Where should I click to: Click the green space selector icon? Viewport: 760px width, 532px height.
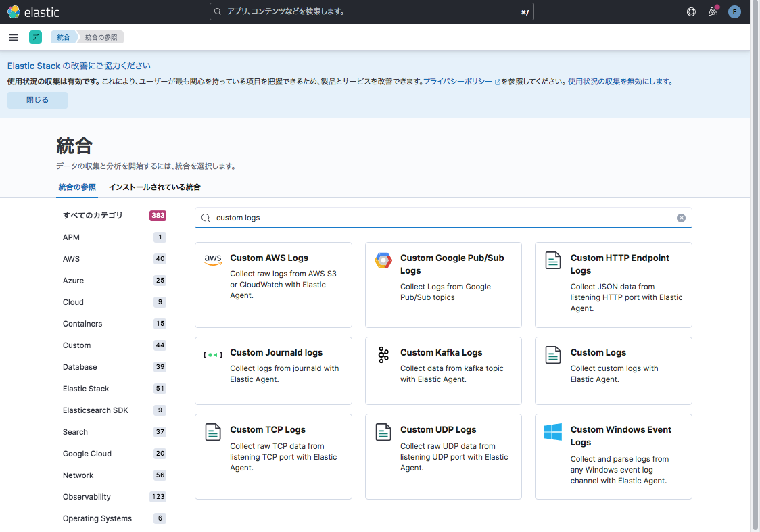click(35, 37)
